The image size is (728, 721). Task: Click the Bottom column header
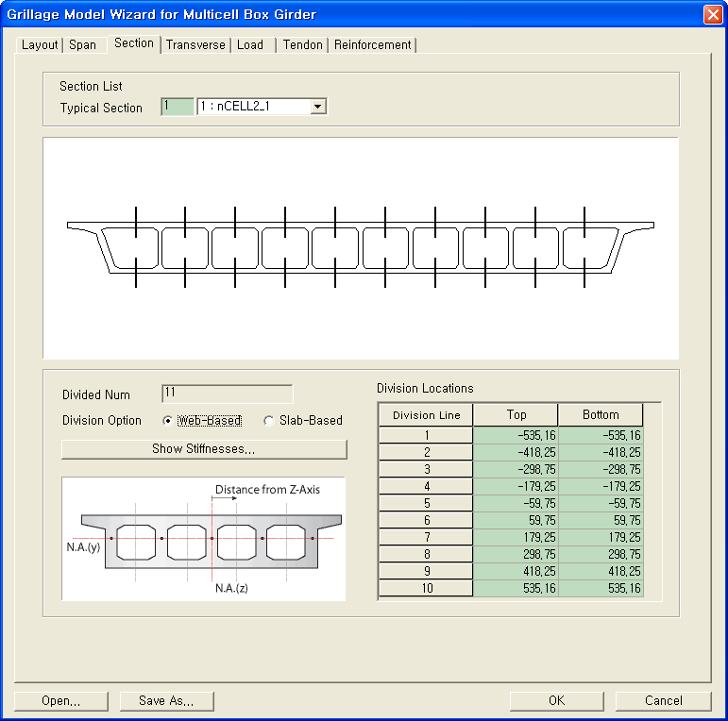601,415
